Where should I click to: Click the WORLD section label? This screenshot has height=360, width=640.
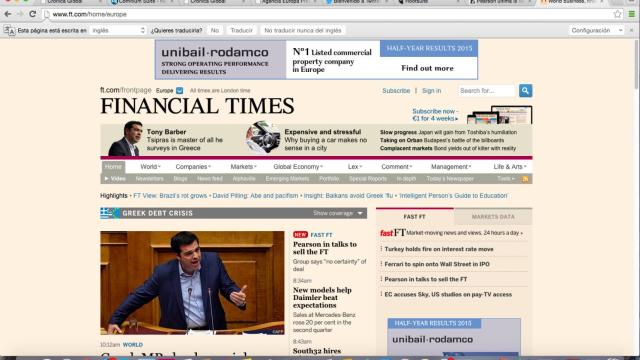(133, 345)
